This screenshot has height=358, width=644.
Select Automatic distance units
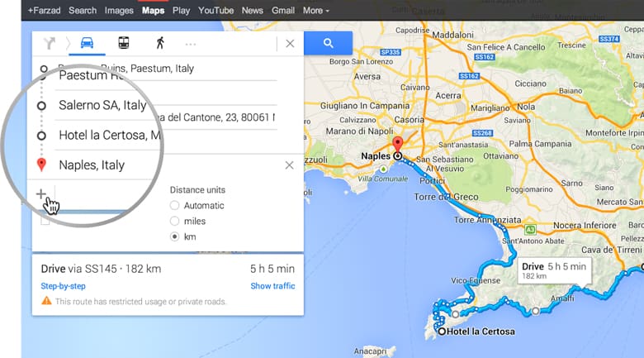point(174,206)
